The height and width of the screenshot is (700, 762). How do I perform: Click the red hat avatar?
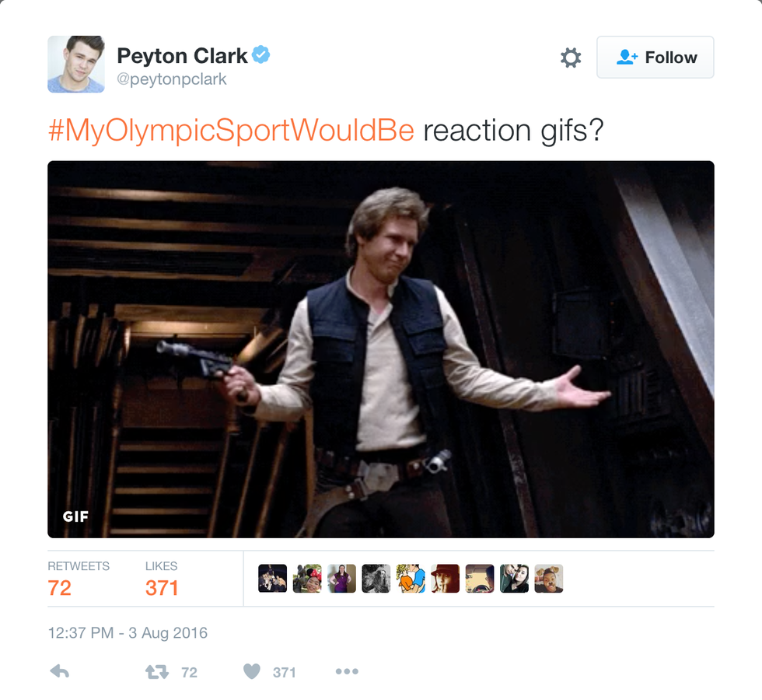[x=445, y=579]
